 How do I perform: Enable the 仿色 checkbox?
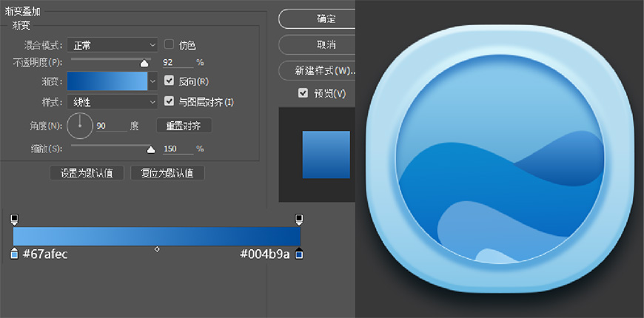click(169, 44)
